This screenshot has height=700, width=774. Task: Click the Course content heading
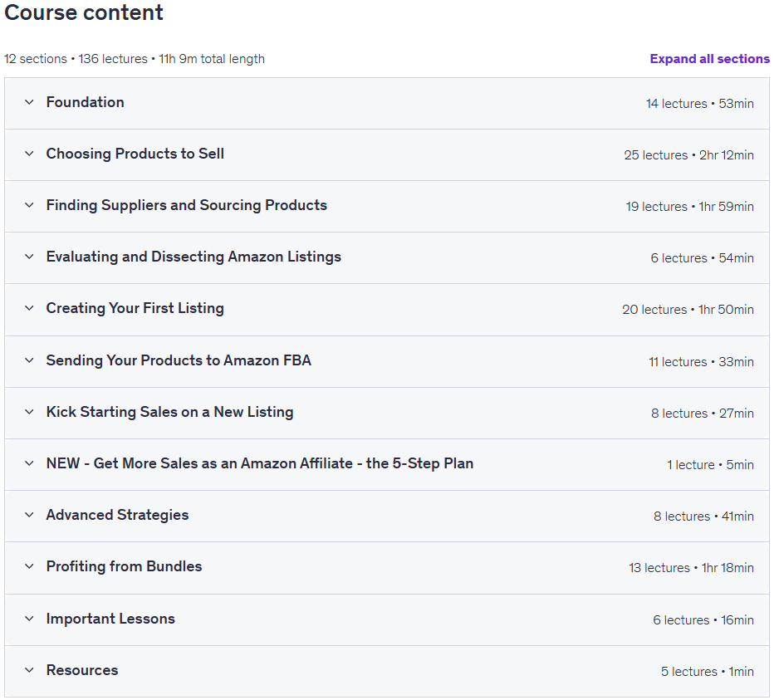84,12
